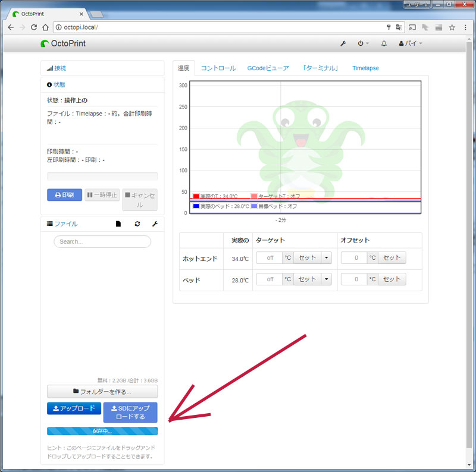Bookmark page with the star icon
The height and width of the screenshot is (472, 476).
tap(452, 27)
